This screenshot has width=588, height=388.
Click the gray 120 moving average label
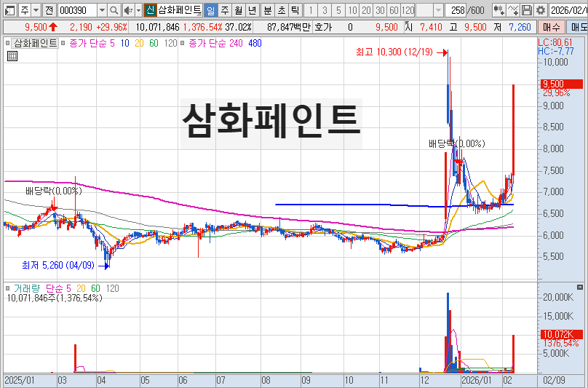(x=170, y=43)
